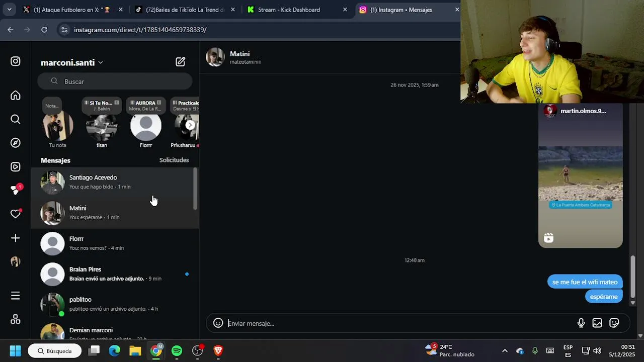The width and height of the screenshot is (644, 362).
Task: Open emoji picker in message box
Action: [218, 323]
